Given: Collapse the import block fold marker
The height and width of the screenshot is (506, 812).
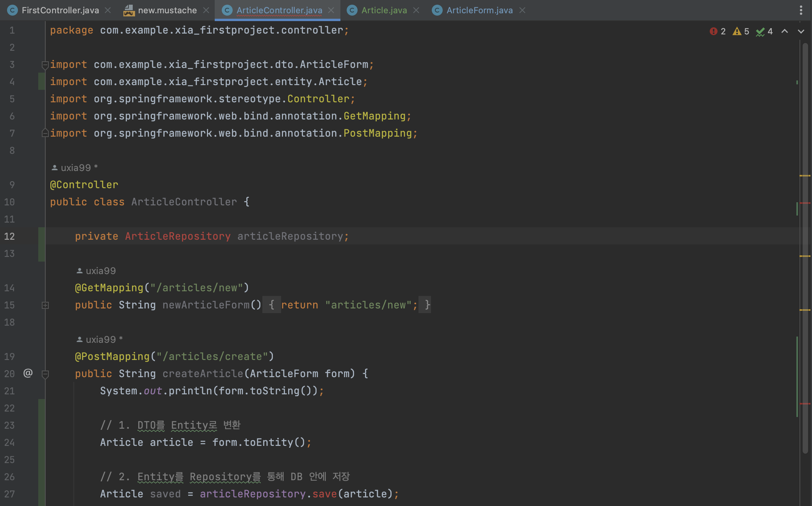Looking at the screenshot, I should (45, 64).
